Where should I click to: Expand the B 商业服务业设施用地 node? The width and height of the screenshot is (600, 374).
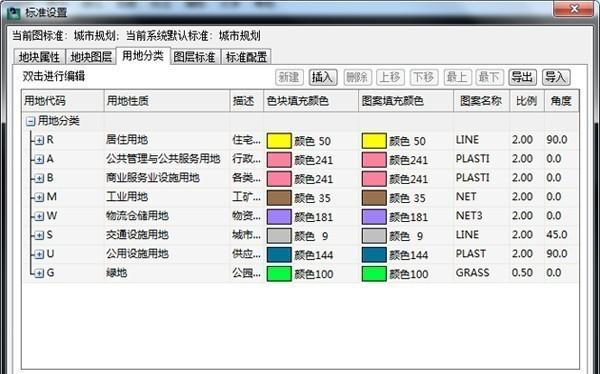[x=39, y=178]
